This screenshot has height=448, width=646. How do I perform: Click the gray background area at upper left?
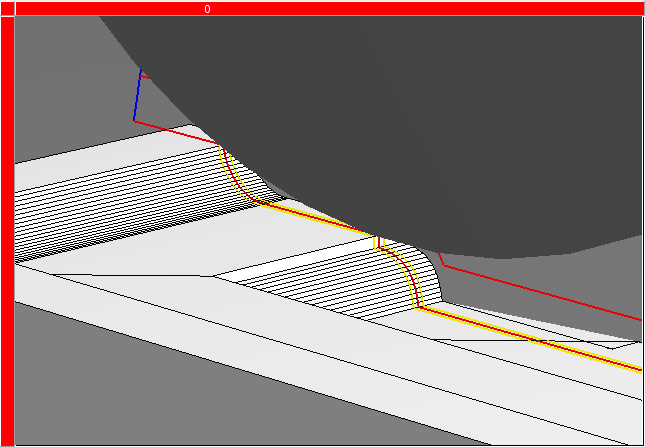click(x=60, y=80)
